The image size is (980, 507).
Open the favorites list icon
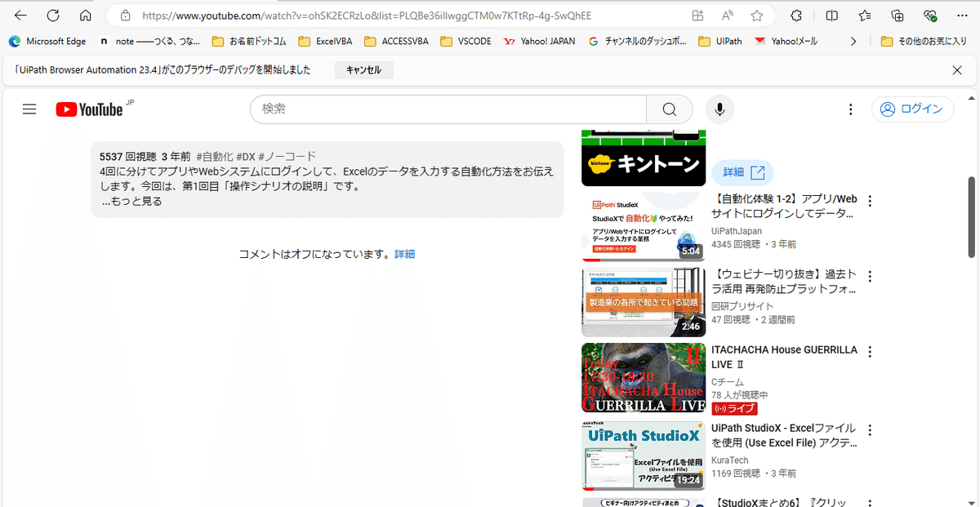click(865, 16)
